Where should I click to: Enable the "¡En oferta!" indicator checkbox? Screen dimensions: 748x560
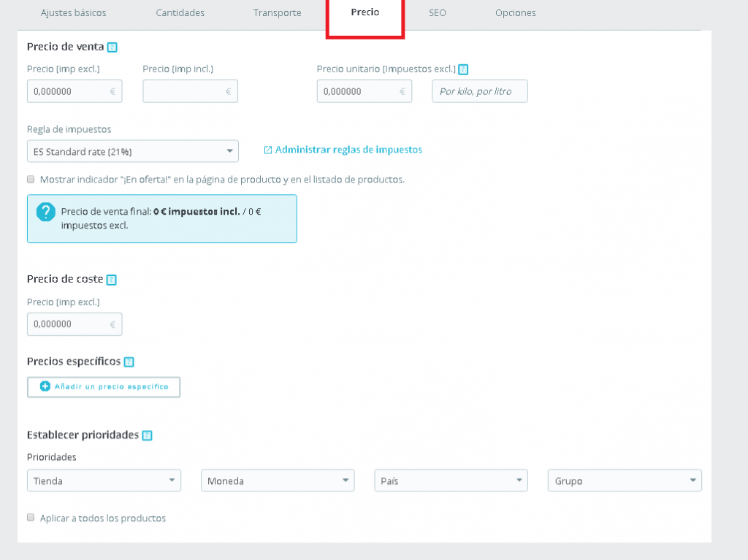31,179
